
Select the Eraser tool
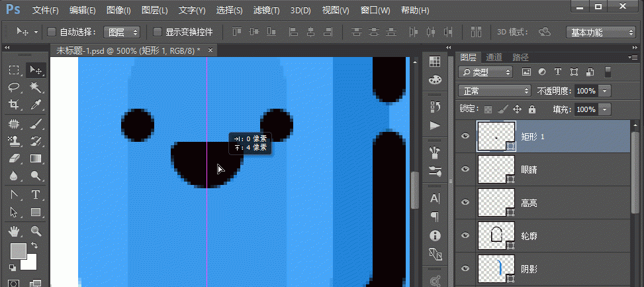tap(13, 158)
